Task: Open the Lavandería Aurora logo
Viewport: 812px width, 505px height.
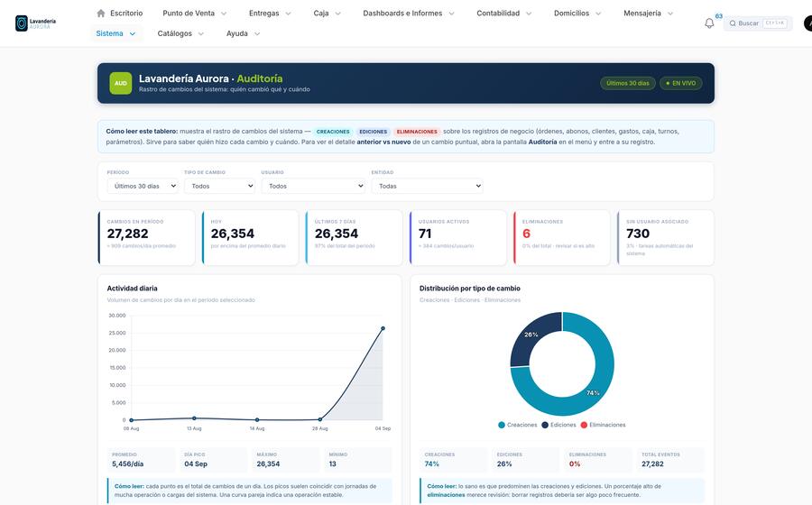Action: point(36,23)
